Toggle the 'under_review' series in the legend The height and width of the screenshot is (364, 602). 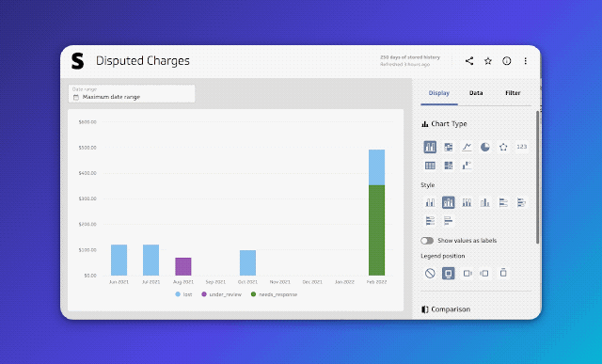tap(222, 294)
